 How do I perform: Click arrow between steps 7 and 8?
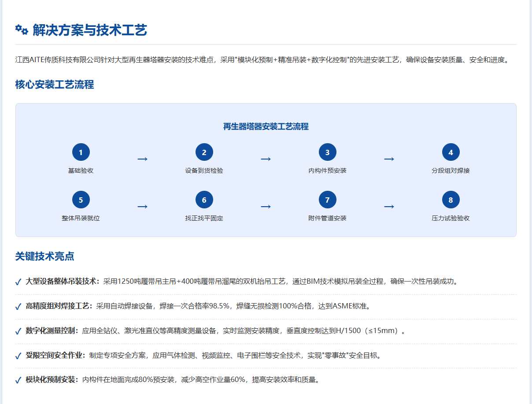(x=389, y=206)
